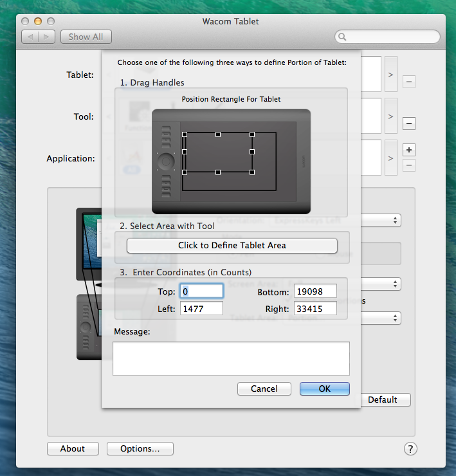Open the Screen Area dropdown arrows
The image size is (456, 476).
395,284
